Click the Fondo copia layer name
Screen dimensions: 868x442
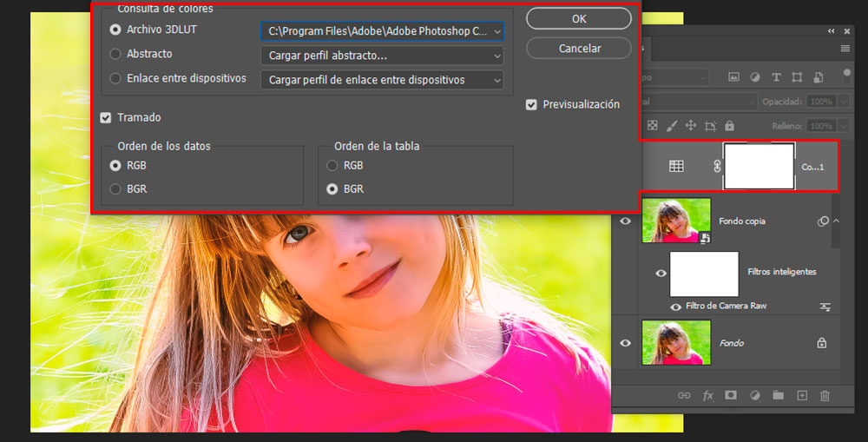pos(742,221)
